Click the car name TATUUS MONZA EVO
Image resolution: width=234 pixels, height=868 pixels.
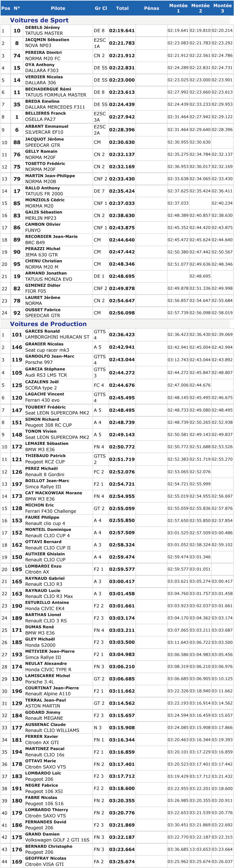click(x=49, y=279)
